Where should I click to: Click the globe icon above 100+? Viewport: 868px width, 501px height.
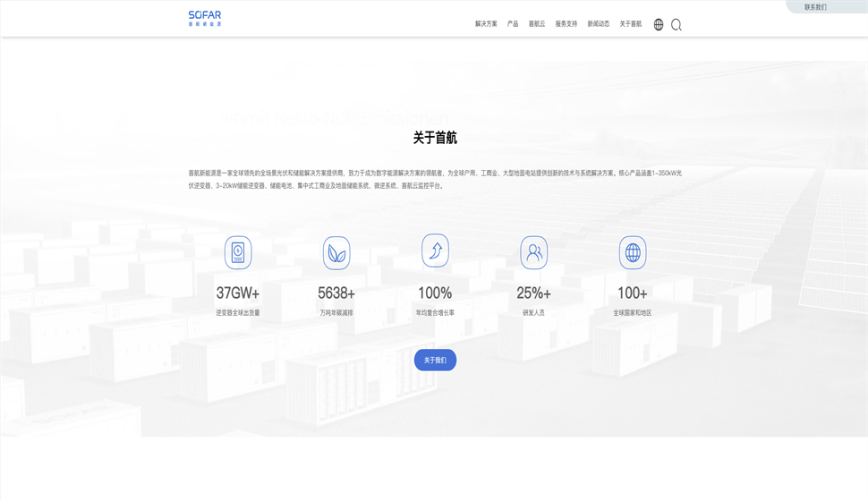click(633, 252)
